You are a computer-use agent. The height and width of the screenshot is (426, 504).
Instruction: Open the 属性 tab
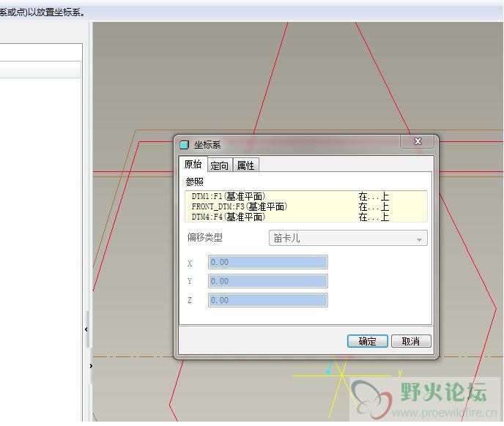[245, 165]
